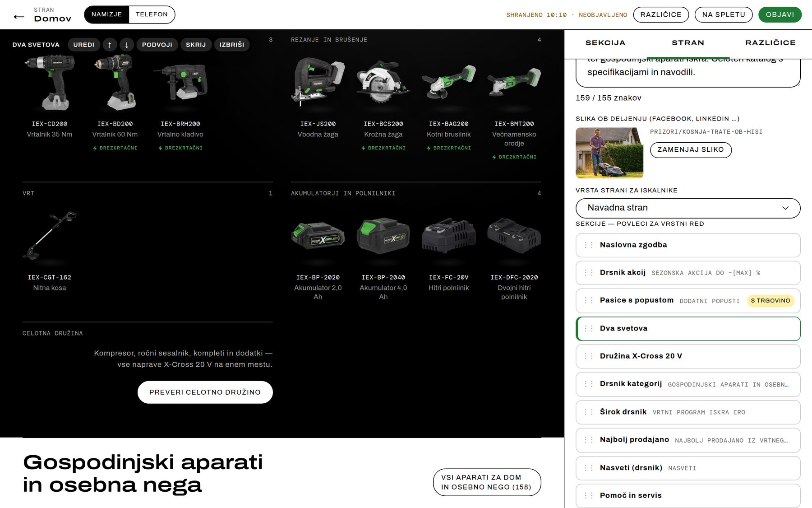Click the Gospodinjski aparati in osebna nega heading
This screenshot has height=508, width=812.
point(143,474)
